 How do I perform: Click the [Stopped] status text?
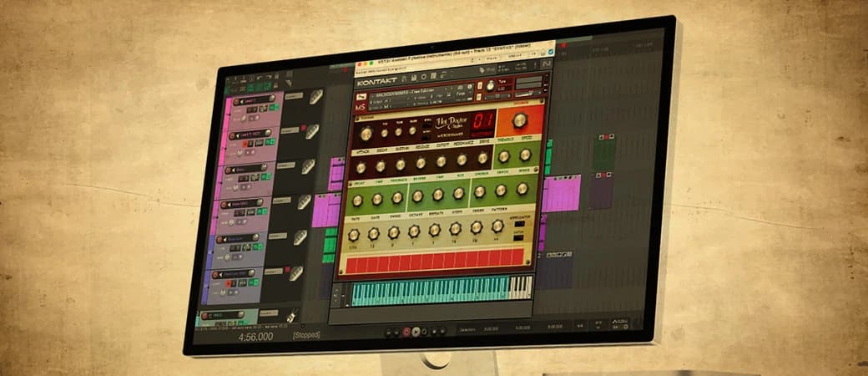[x=306, y=335]
